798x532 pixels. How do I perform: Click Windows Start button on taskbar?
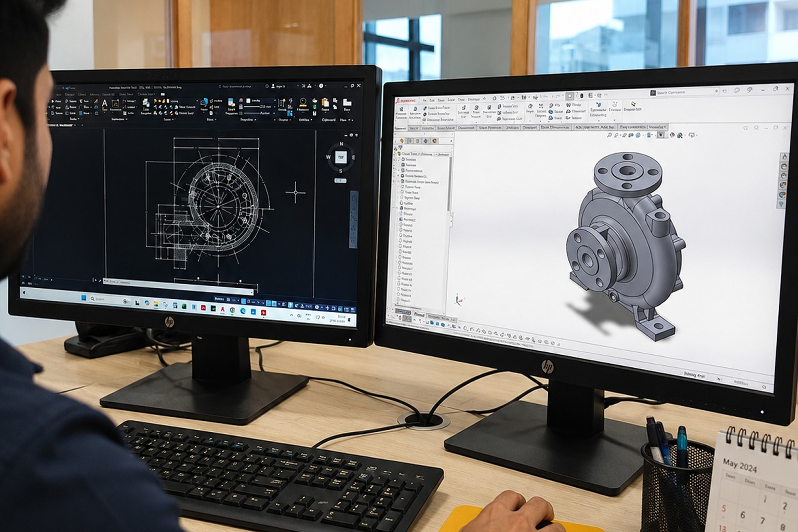click(x=84, y=298)
